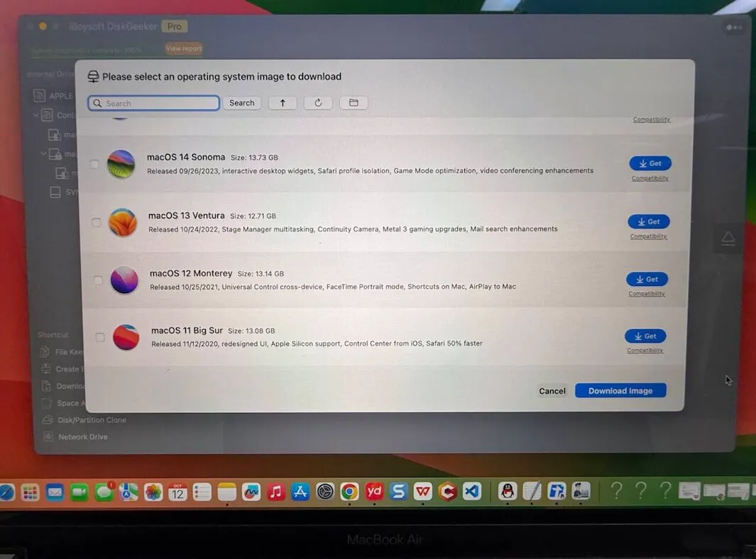Open Messages from the Dock
The image size is (756, 559).
point(104,492)
